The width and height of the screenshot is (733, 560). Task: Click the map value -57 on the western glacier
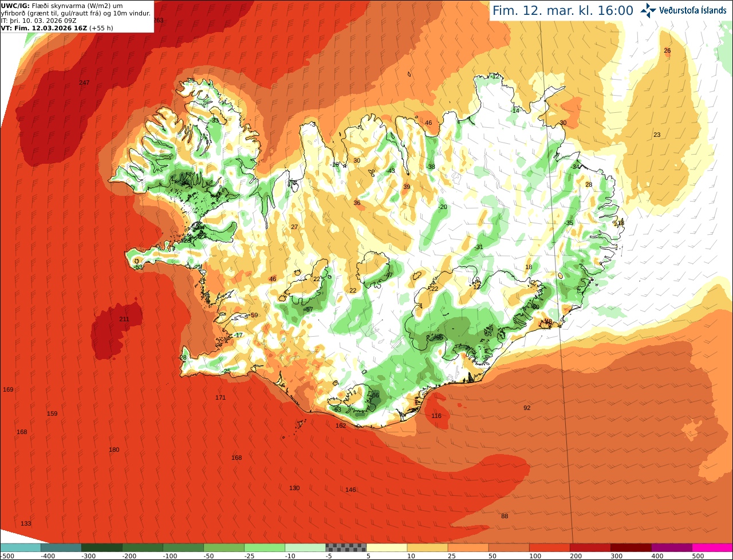(x=308, y=309)
